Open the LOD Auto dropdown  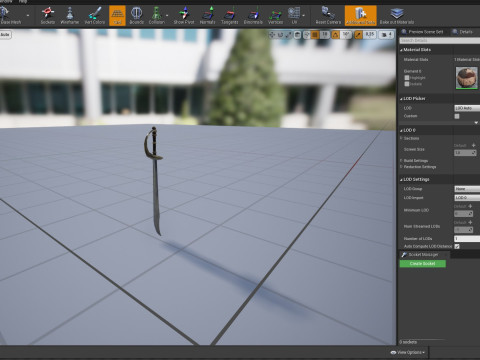click(467, 108)
